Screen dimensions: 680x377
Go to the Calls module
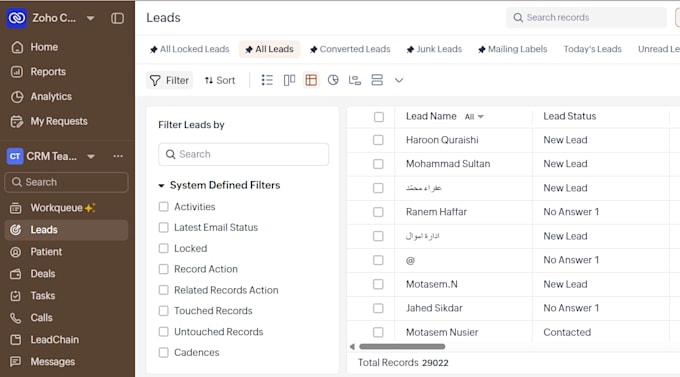tap(41, 318)
